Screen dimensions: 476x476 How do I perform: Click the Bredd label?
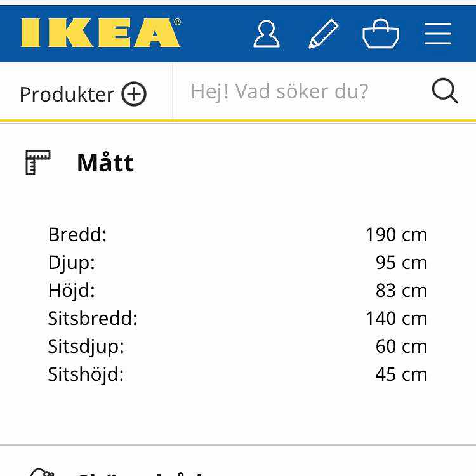[77, 235]
